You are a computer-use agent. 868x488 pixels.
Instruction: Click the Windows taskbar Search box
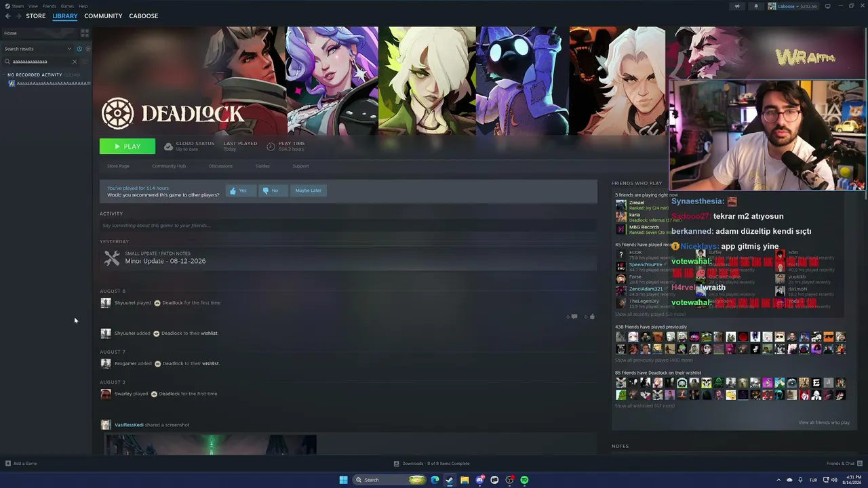(x=389, y=480)
